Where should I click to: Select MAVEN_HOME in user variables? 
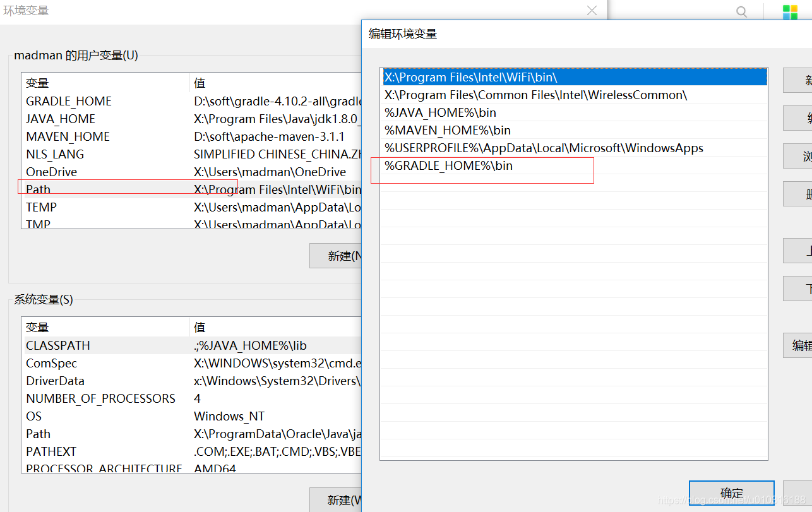click(x=68, y=136)
